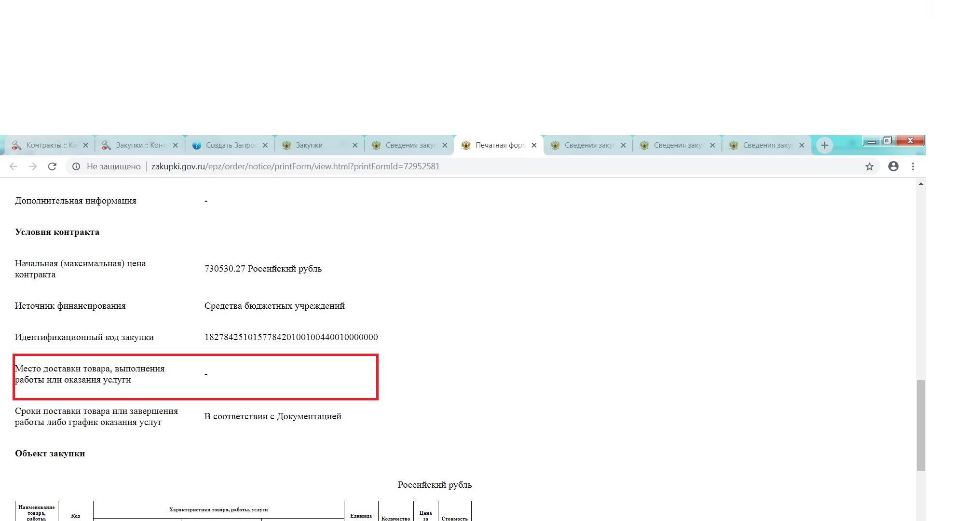Open Chrome's three-dot menu
980x521 pixels.
pos(912,166)
